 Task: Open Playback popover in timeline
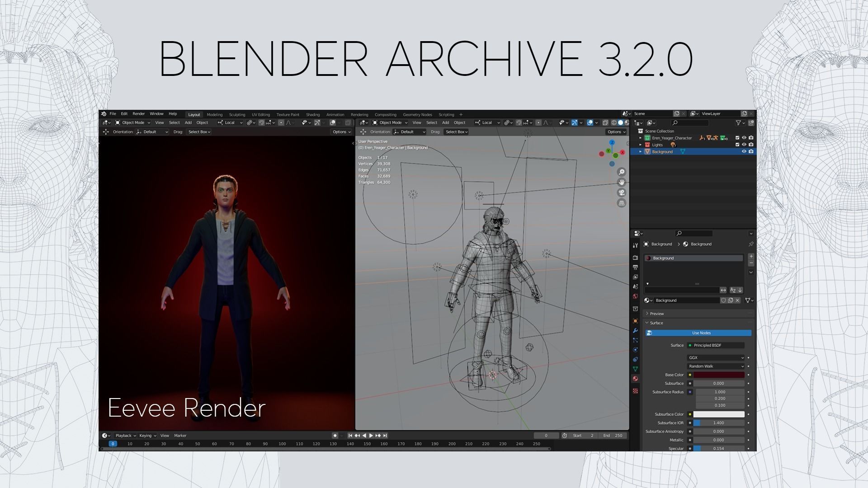coord(126,436)
